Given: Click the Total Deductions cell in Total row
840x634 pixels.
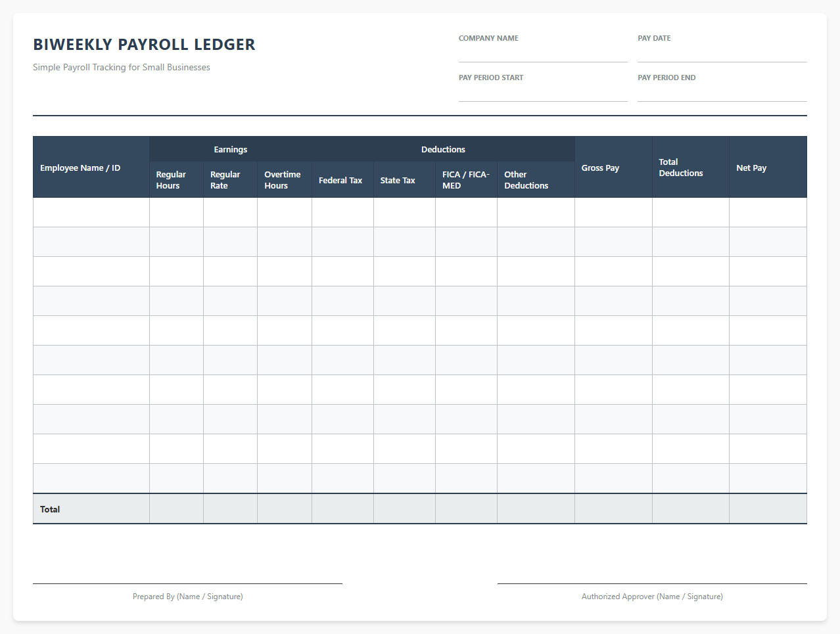Looking at the screenshot, I should tap(691, 509).
